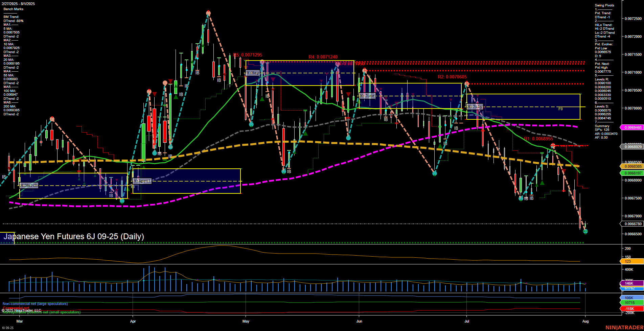The width and height of the screenshot is (644, 331).
Task: Click the M-June session box label
Action: [367, 96]
